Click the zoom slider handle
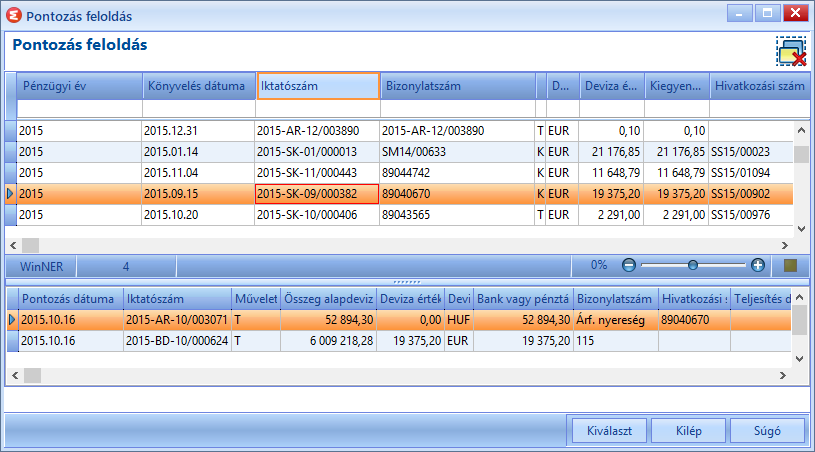Viewport: 815px width, 452px height. pos(692,265)
